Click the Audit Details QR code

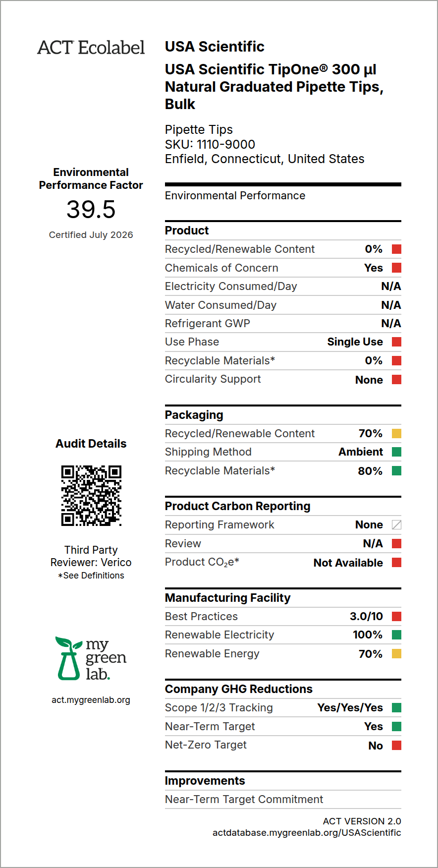pos(91,495)
